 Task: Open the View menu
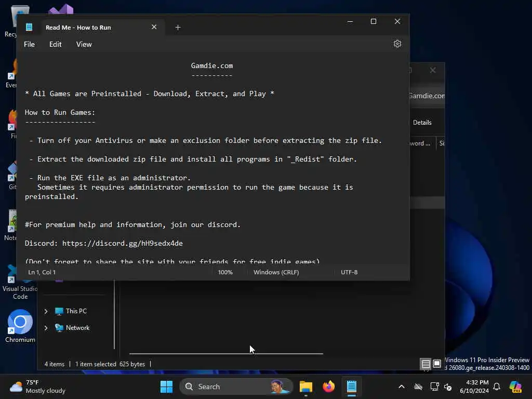pyautogui.click(x=84, y=45)
